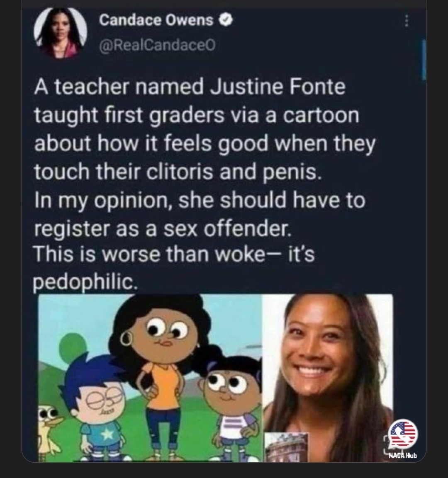Click the blue scrollbar on right edge

point(424,59)
